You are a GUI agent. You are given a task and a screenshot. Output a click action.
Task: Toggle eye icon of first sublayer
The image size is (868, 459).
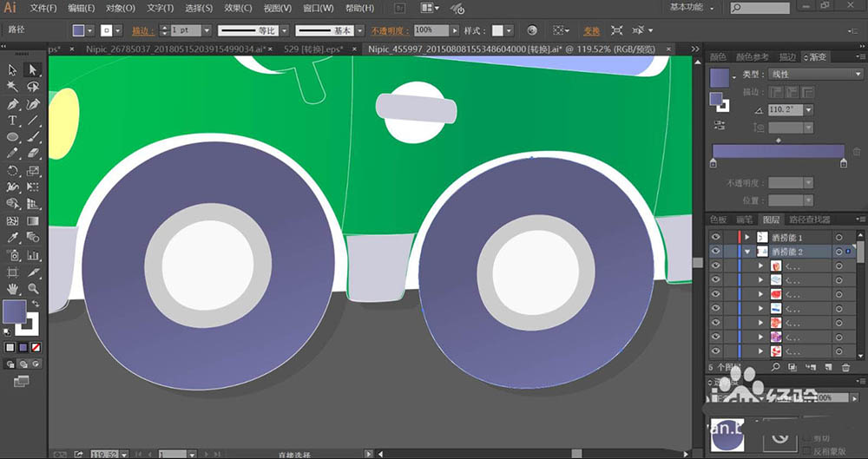(x=715, y=266)
